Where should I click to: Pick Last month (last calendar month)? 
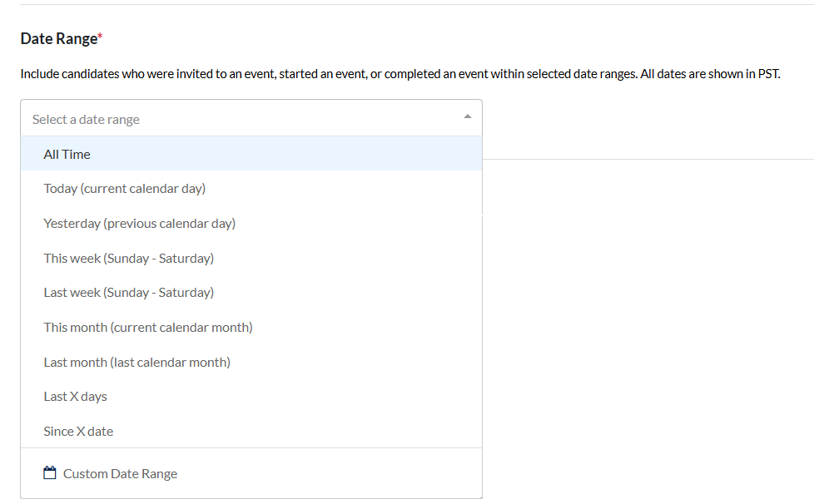137,363
